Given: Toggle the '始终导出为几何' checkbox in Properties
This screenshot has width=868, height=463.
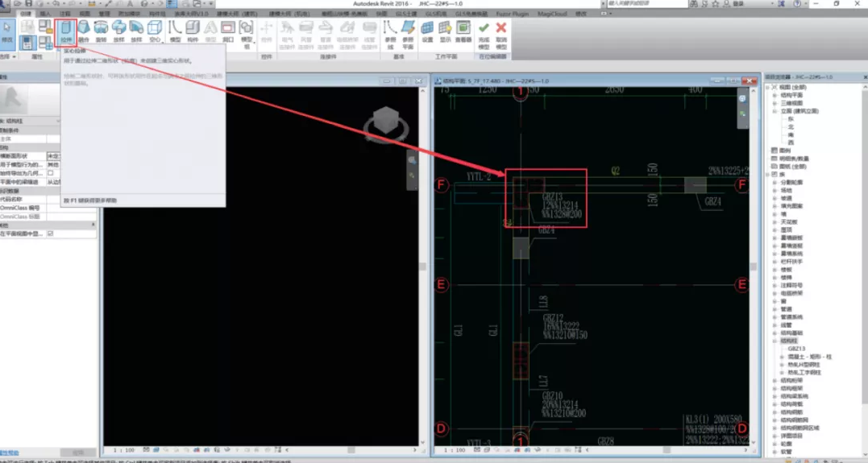Looking at the screenshot, I should (51, 173).
